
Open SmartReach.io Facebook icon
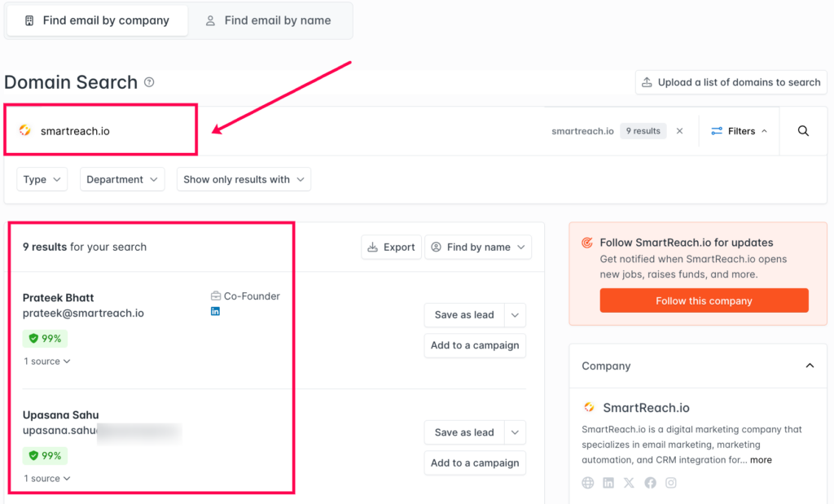coord(650,482)
